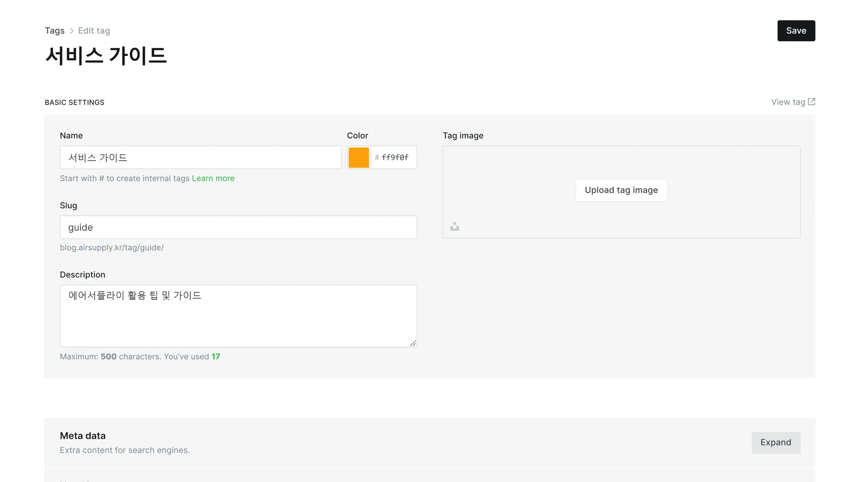Click the resize handle of the Description box
This screenshot has width=868, height=482.
[x=413, y=343]
